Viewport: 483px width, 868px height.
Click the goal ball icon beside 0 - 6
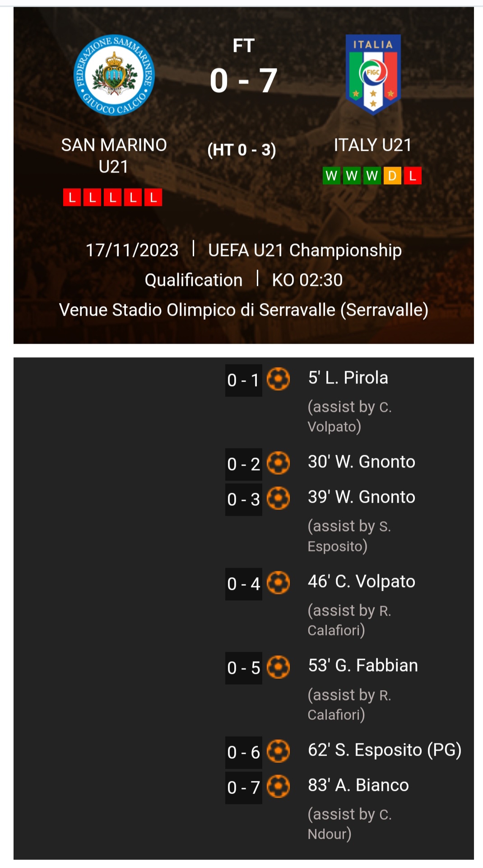(x=278, y=751)
